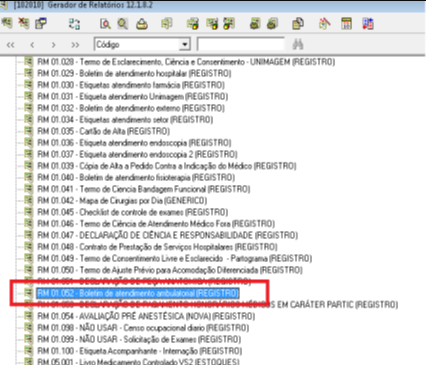The image size is (426, 365).
Task: Select RM 05.001 Livro Medicamento Controlado row
Action: (x=138, y=362)
